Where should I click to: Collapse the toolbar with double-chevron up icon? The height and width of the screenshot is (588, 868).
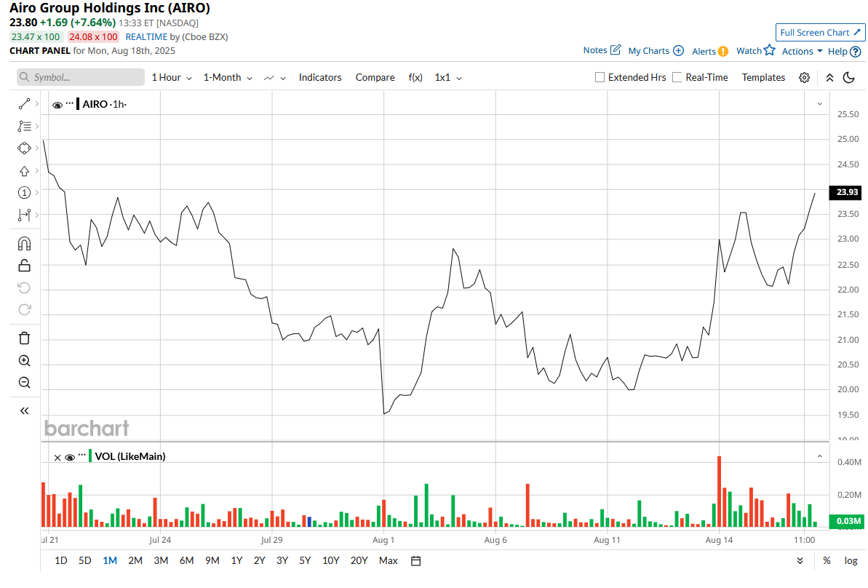[x=829, y=78]
